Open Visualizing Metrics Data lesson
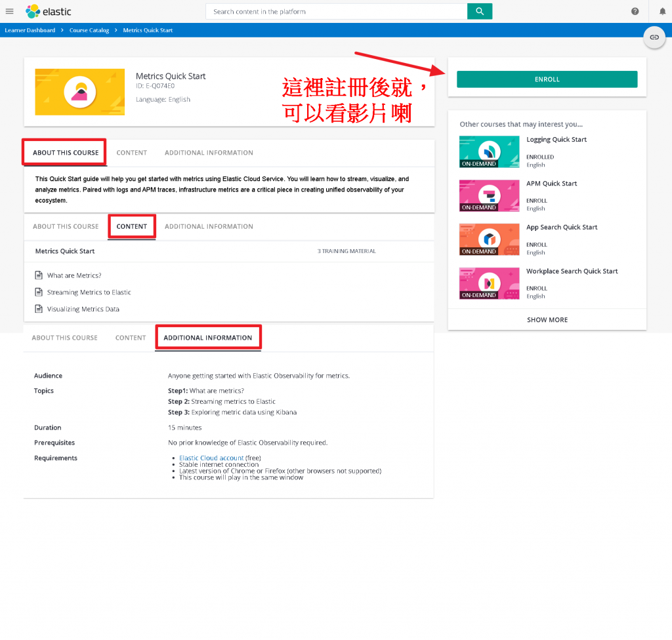672x640 pixels. coord(83,309)
